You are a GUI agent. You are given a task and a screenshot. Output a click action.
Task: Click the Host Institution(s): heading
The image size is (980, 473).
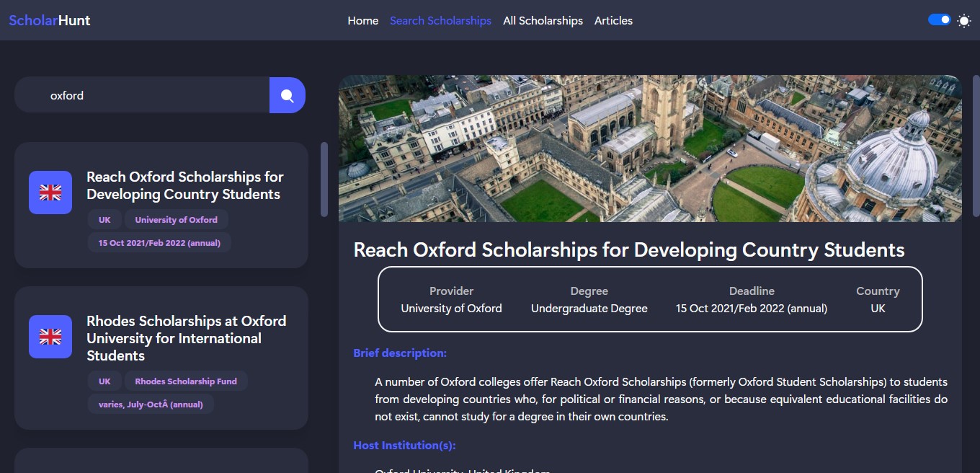pos(404,446)
